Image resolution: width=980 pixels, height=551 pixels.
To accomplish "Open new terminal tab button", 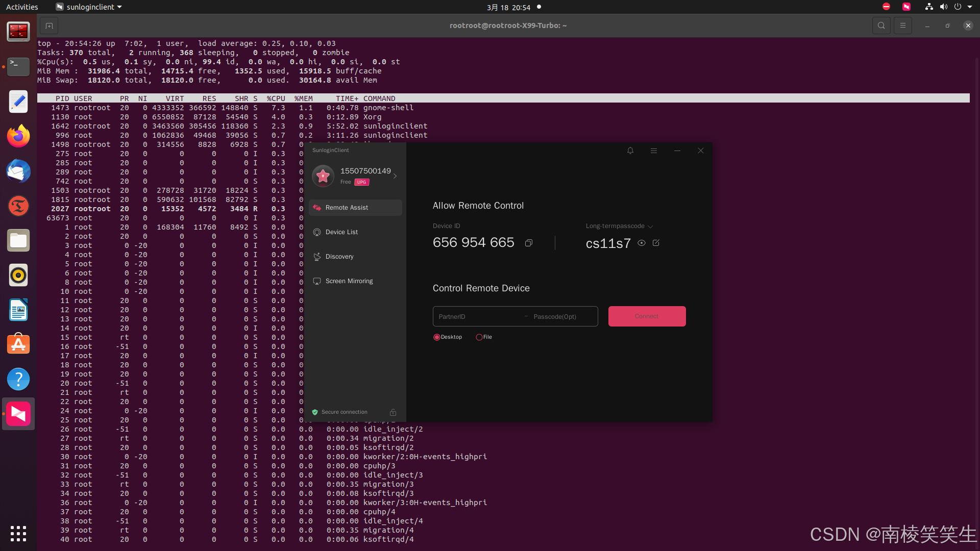I will (49, 26).
